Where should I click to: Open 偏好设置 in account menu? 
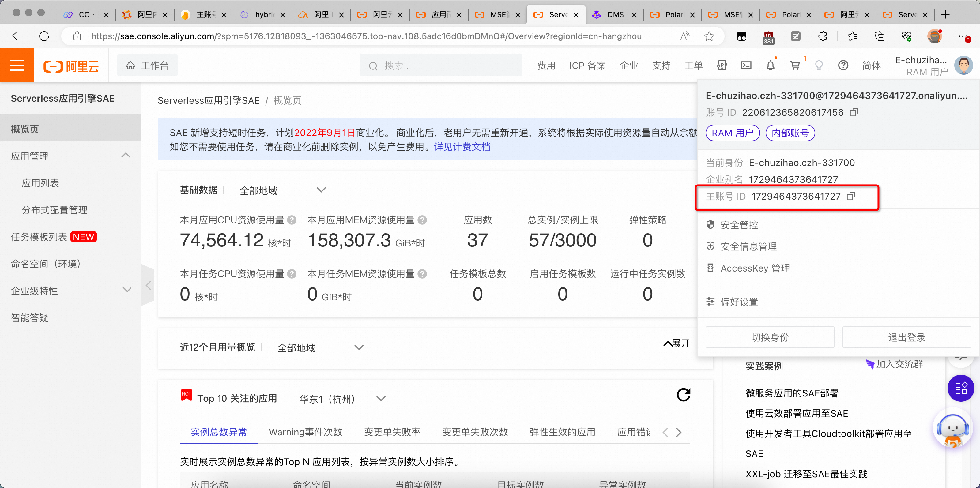point(739,302)
